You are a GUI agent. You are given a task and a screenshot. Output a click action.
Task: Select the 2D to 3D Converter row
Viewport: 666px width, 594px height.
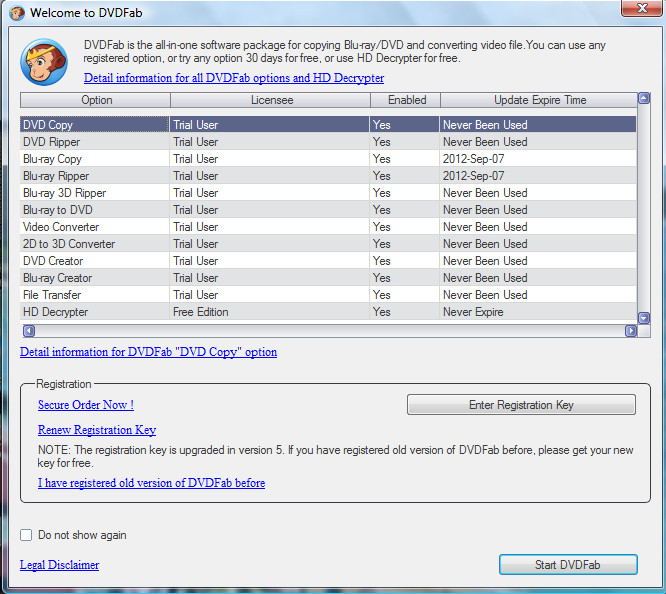(328, 243)
